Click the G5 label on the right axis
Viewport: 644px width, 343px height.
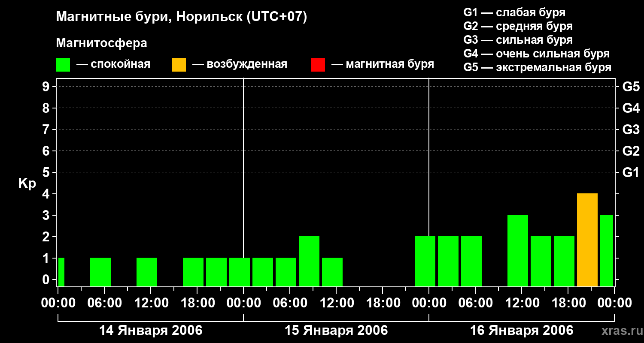(x=631, y=87)
